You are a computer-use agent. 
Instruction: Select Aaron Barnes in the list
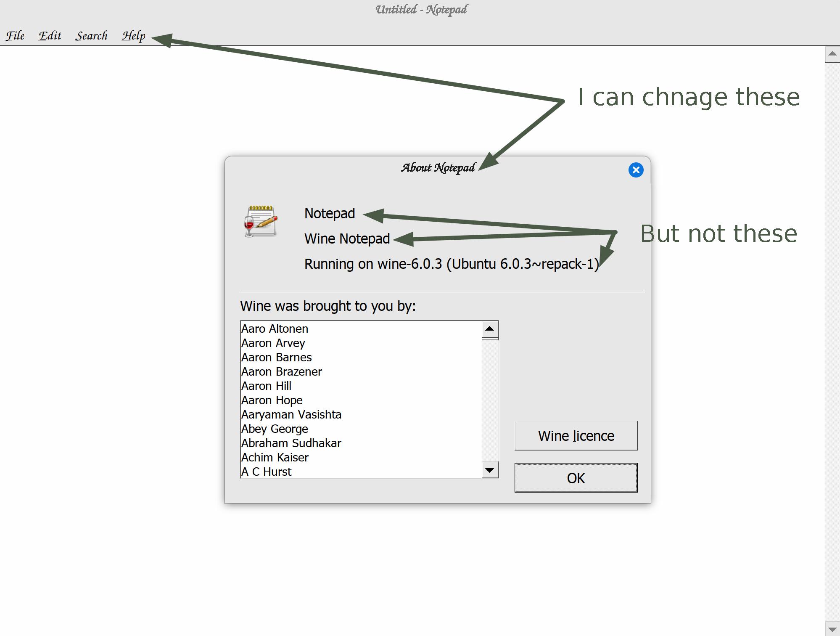pyautogui.click(x=361, y=357)
